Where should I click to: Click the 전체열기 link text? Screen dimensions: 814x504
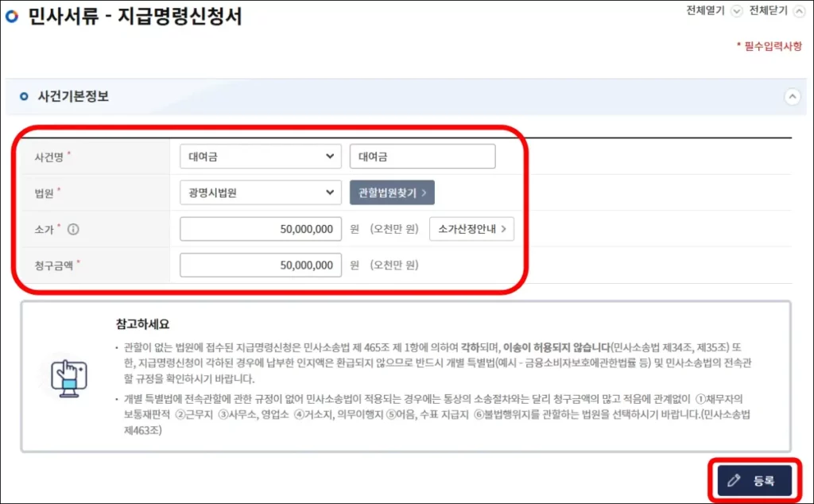tap(706, 11)
